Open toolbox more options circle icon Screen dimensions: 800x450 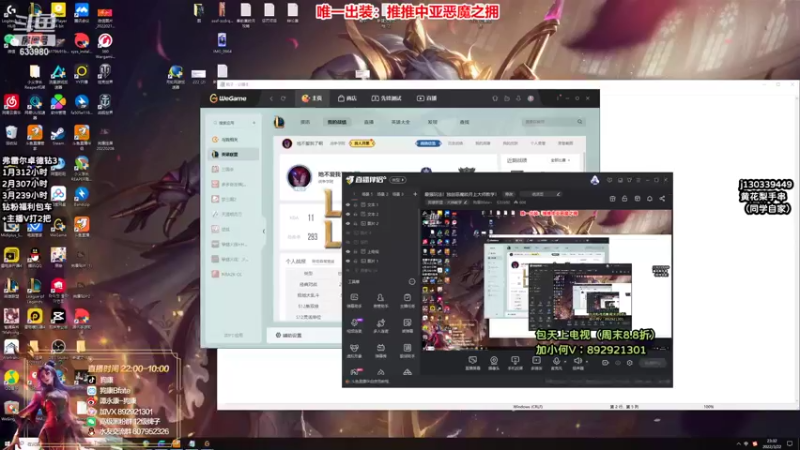412,282
